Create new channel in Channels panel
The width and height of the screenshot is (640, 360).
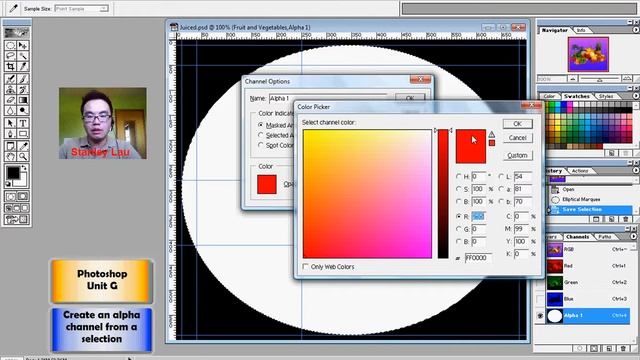click(609, 349)
